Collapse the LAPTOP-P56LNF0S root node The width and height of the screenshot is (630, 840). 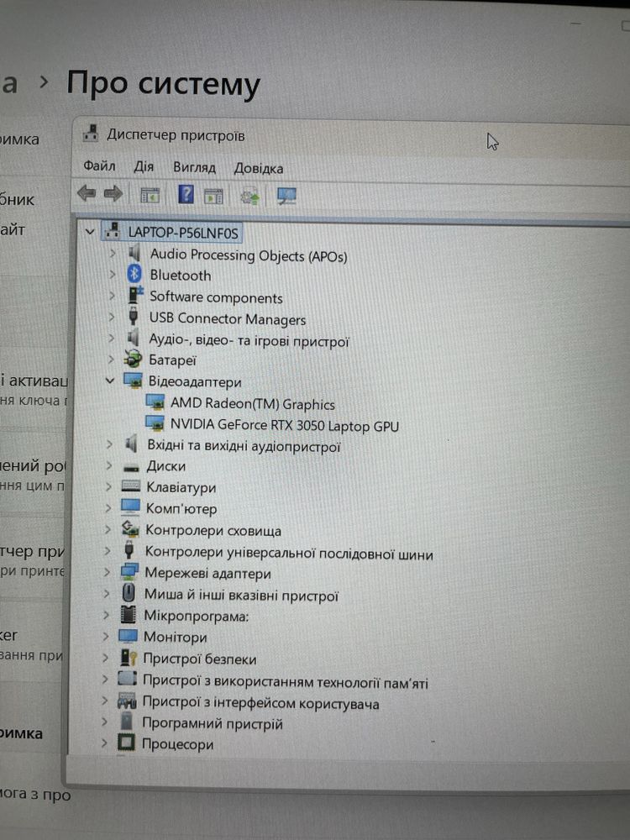(90, 232)
